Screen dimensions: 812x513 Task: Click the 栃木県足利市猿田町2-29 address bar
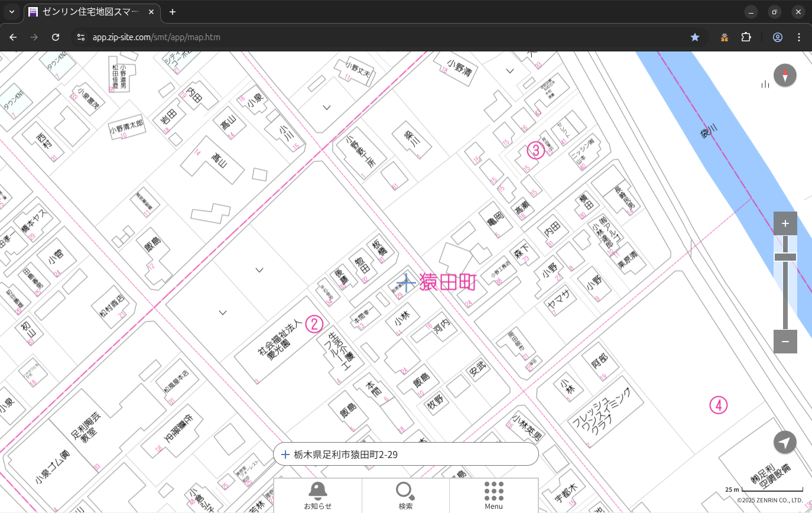(x=405, y=454)
